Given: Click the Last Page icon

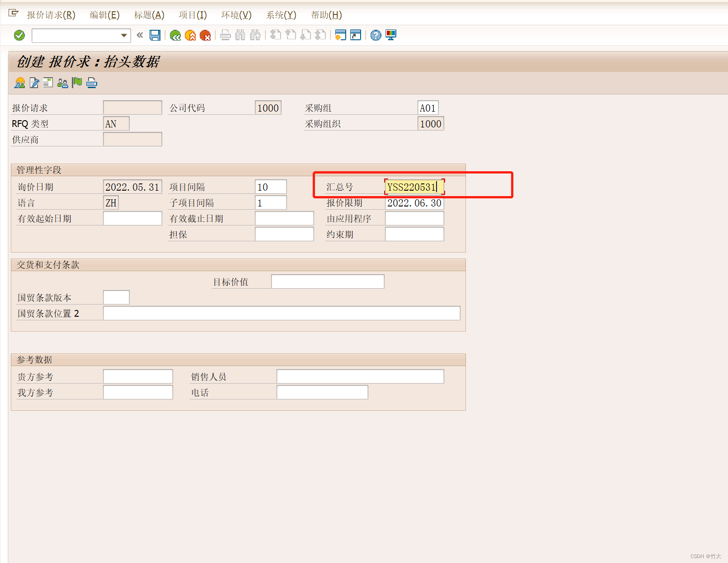Looking at the screenshot, I should tap(320, 35).
